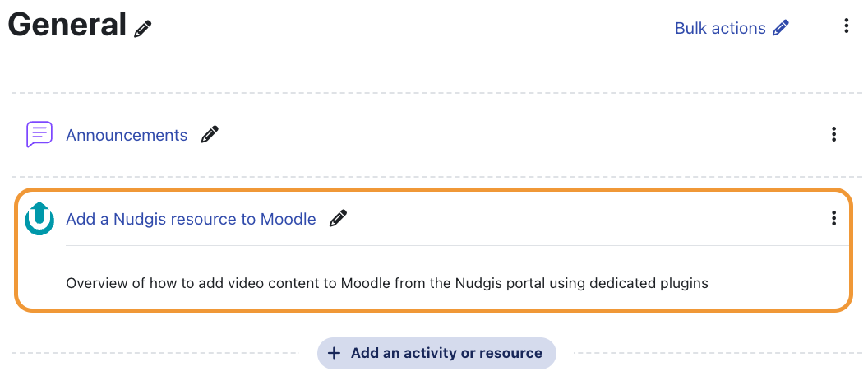Click the teal Nudgis upload-arrow activity icon
Image resolution: width=868 pixels, height=390 pixels.
[39, 219]
